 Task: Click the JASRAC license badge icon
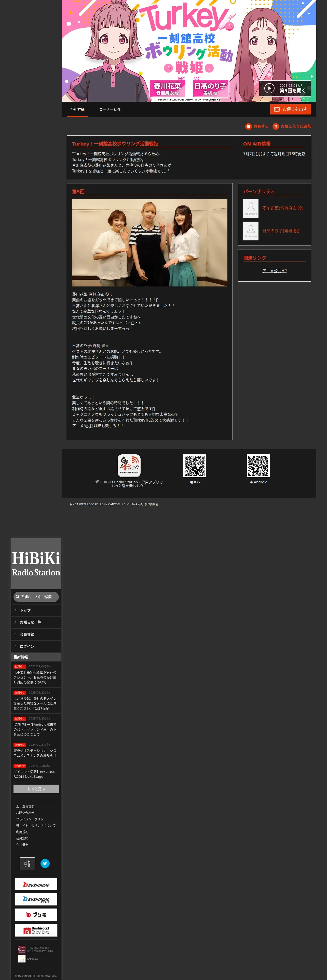[22, 949]
